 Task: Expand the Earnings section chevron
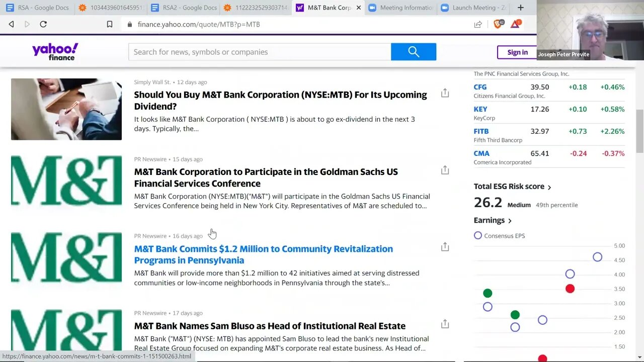tap(510, 221)
